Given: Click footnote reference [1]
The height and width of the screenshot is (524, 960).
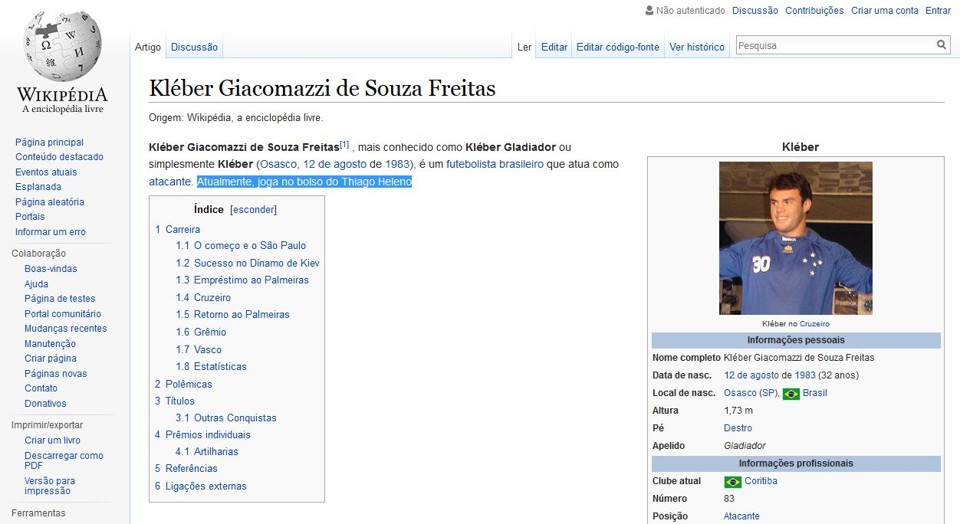Looking at the screenshot, I should point(344,145).
